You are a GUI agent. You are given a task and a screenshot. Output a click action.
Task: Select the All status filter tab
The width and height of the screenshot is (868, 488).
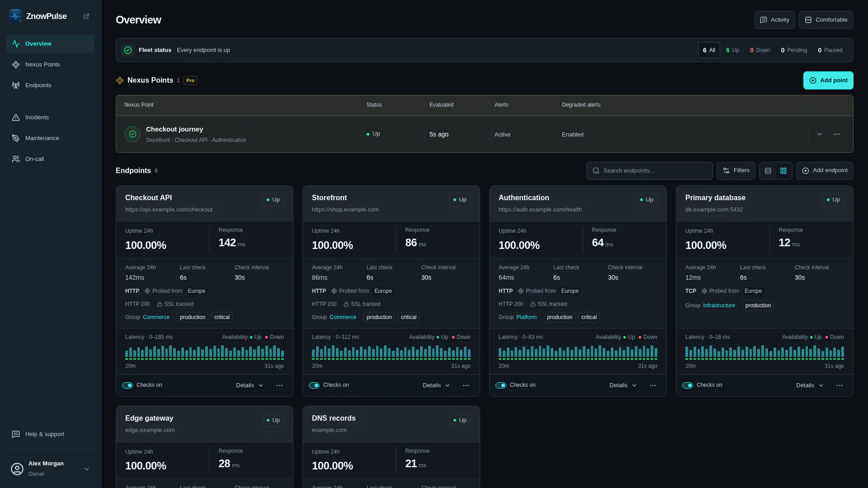coord(709,50)
